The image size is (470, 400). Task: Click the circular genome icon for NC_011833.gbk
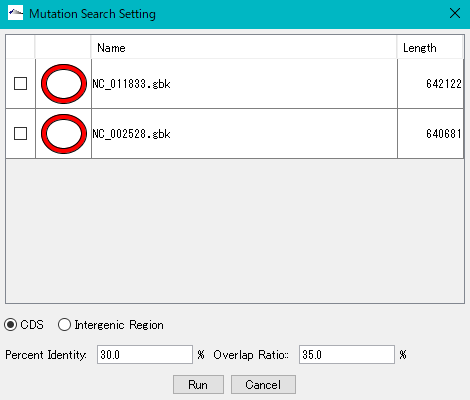pos(64,84)
